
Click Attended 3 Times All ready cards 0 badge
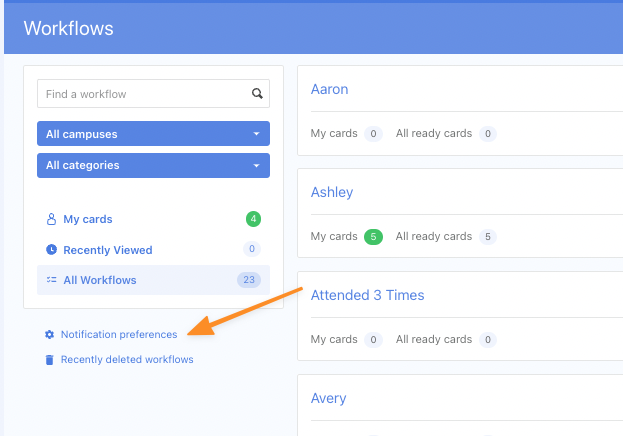pos(488,340)
